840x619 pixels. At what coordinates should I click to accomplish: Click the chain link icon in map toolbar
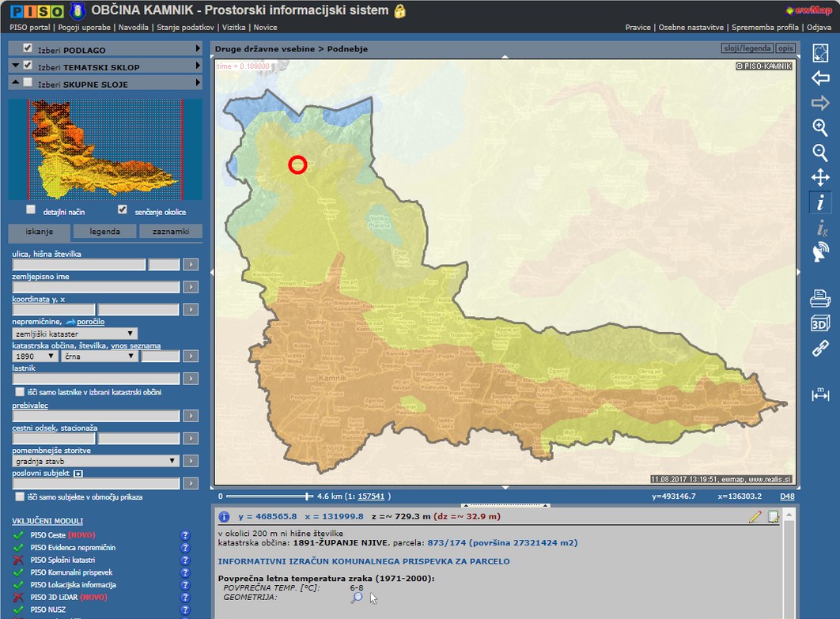point(820,349)
